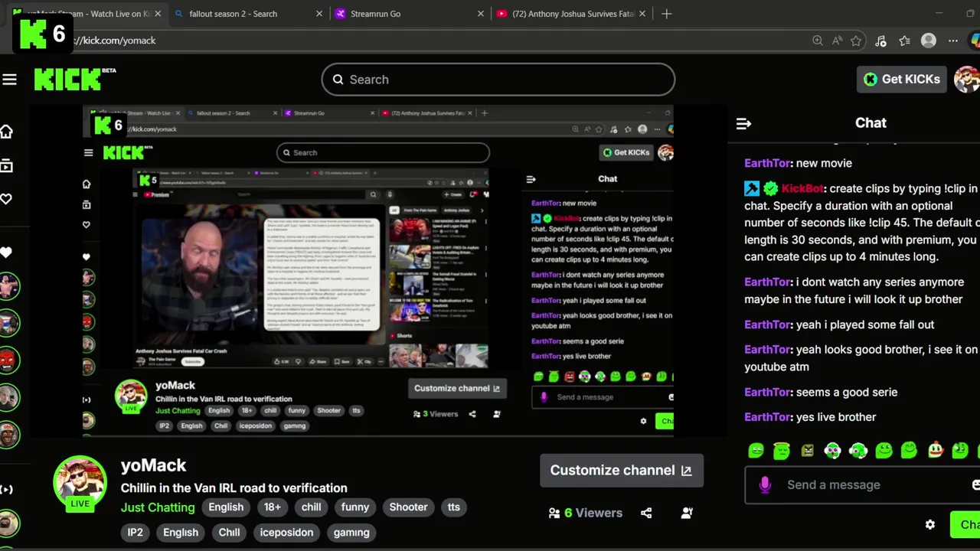Open the user profile avatar top right
The width and height of the screenshot is (980, 551).
[967, 79]
